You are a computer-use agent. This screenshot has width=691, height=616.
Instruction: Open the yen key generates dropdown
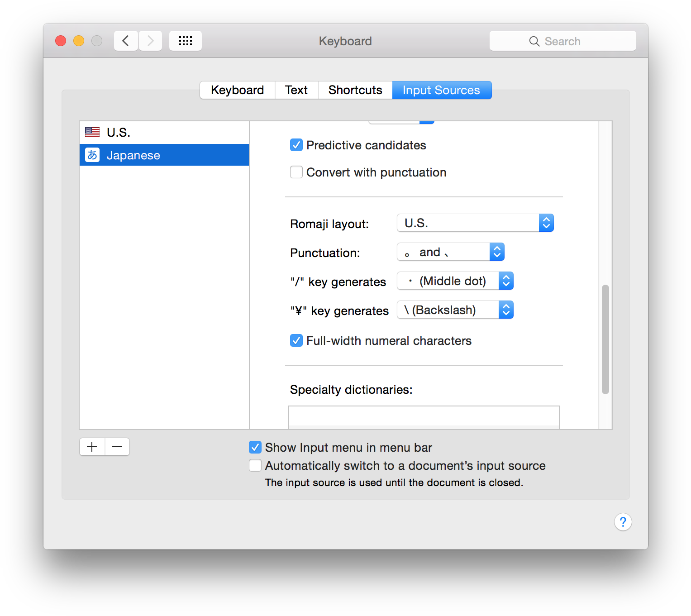point(506,310)
